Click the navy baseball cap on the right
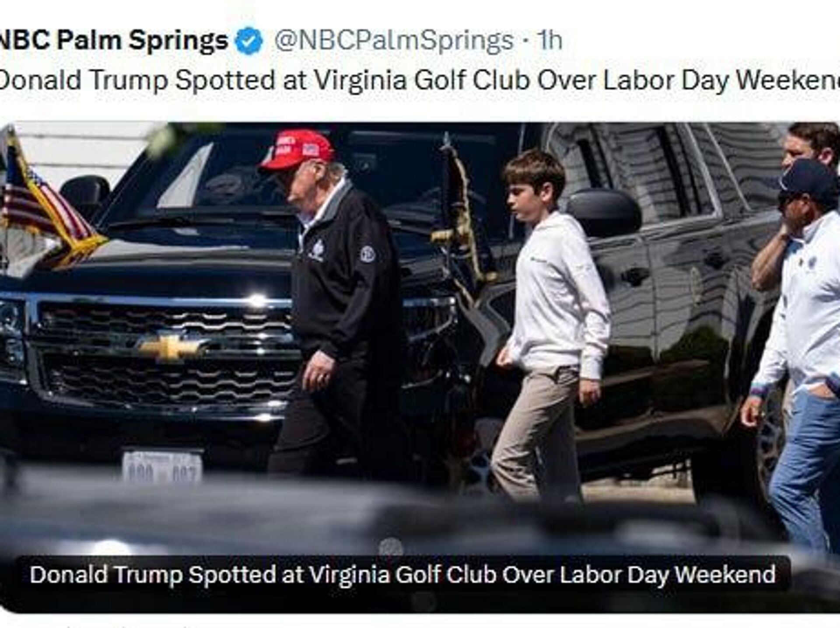This screenshot has width=840, height=628. pyautogui.click(x=809, y=179)
